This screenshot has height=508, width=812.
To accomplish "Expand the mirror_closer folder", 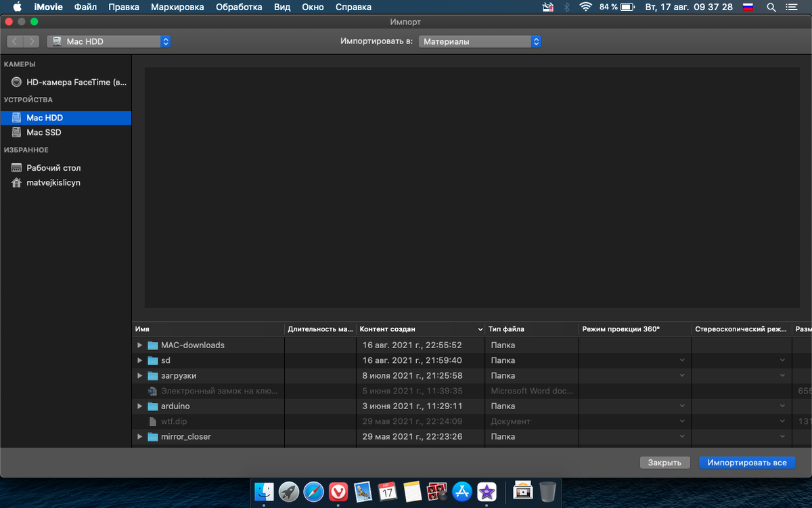I will [140, 437].
